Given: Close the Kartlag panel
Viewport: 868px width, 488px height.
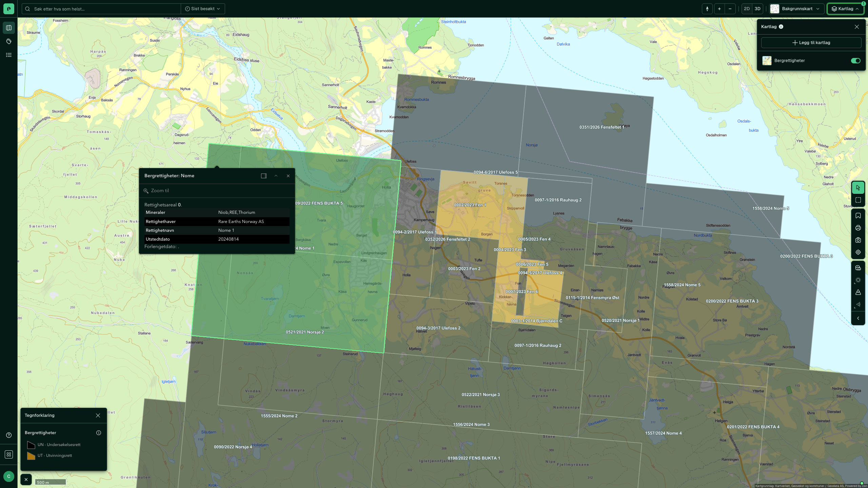Looking at the screenshot, I should point(857,27).
